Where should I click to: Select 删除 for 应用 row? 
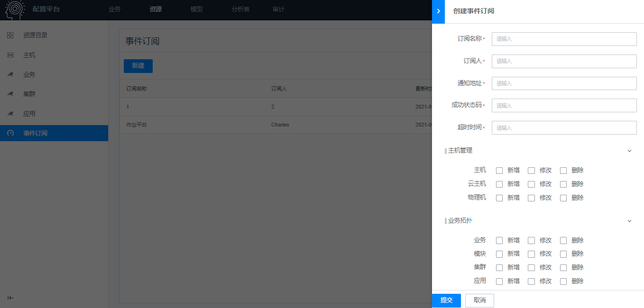(563, 281)
